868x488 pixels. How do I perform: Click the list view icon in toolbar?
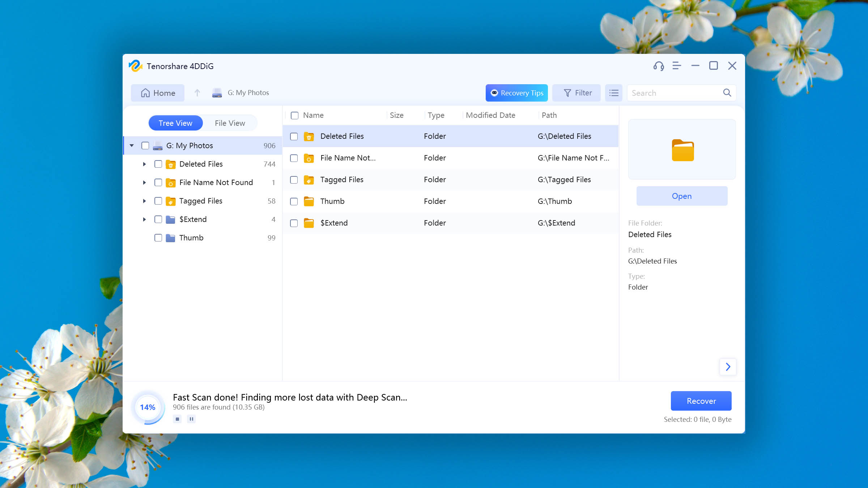pos(613,93)
